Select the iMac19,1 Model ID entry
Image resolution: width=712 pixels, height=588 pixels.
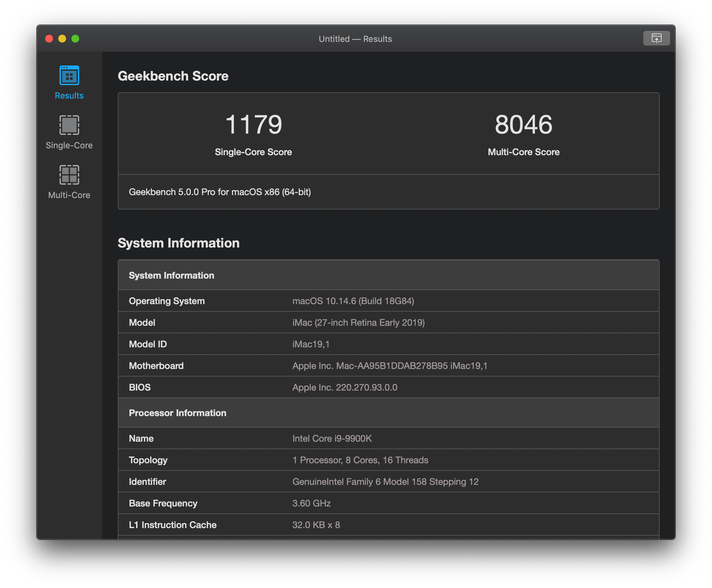[311, 344]
